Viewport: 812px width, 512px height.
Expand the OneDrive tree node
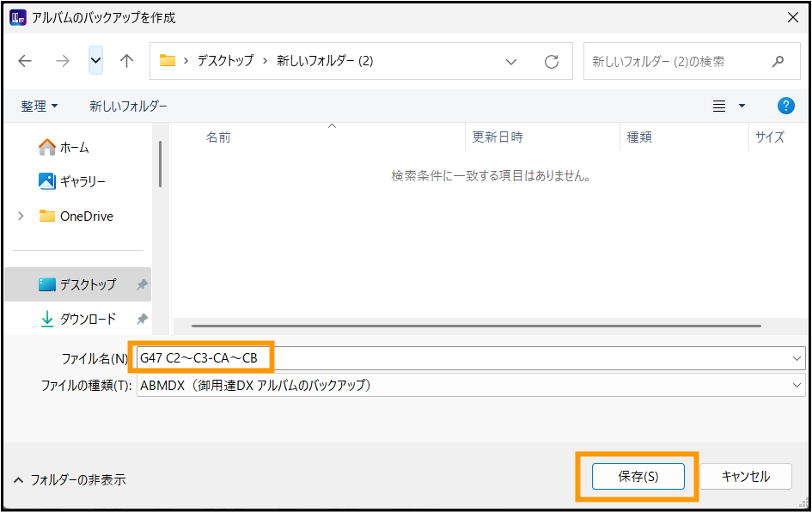pyautogui.click(x=21, y=216)
